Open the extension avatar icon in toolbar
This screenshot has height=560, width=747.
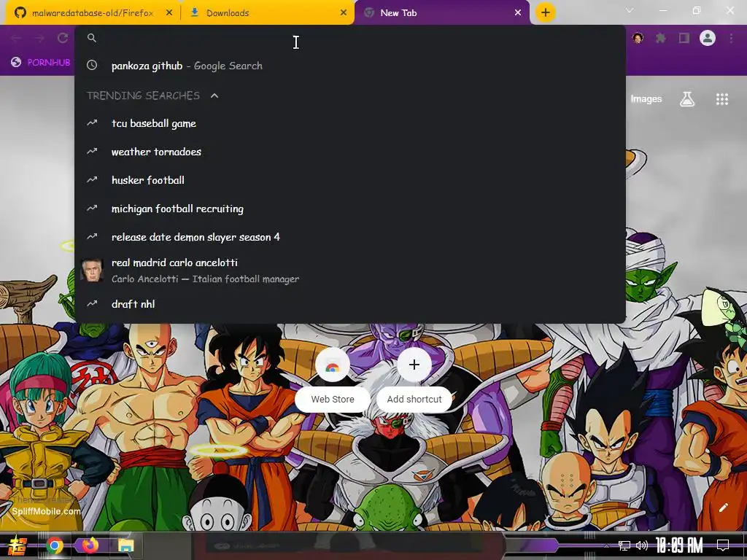pos(638,38)
